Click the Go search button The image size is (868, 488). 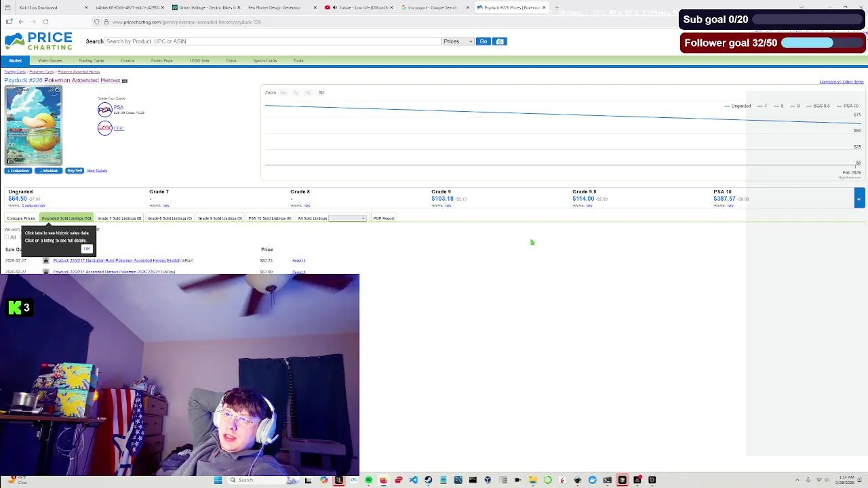click(x=484, y=41)
